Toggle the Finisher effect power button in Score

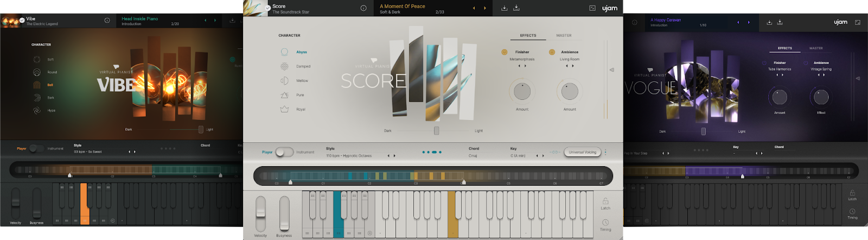(x=505, y=52)
